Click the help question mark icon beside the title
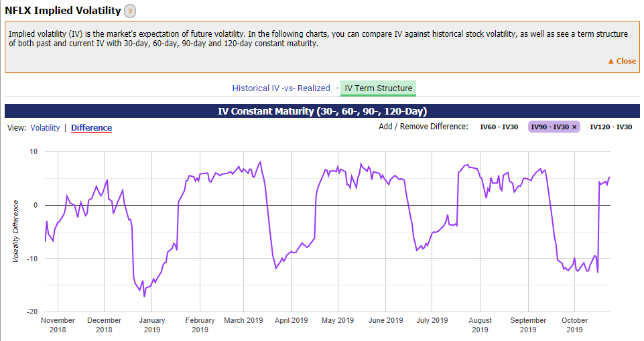 click(x=130, y=11)
